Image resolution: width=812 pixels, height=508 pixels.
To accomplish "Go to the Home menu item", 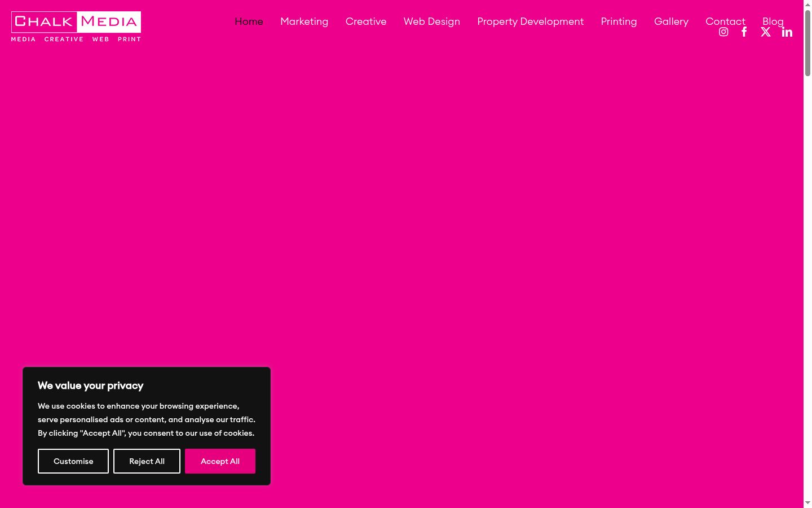I will point(249,21).
